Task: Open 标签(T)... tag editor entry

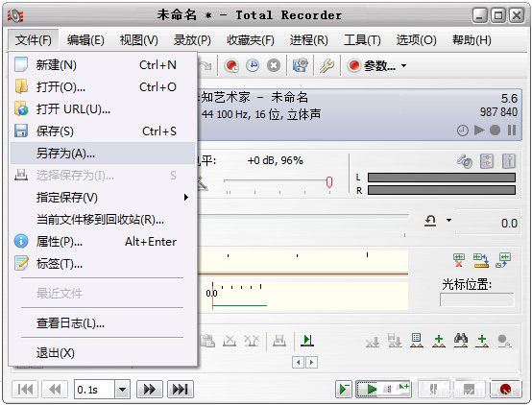Action: [x=103, y=264]
